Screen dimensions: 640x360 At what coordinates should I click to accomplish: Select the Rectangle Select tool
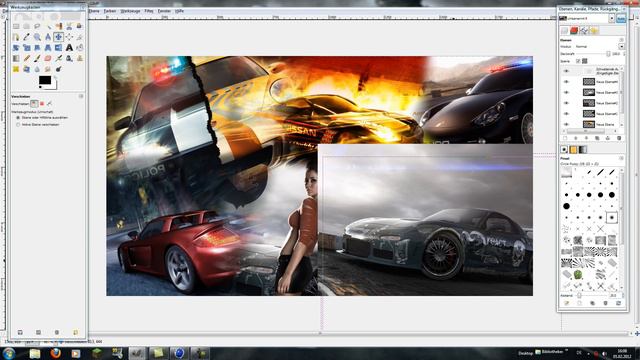click(x=16, y=26)
